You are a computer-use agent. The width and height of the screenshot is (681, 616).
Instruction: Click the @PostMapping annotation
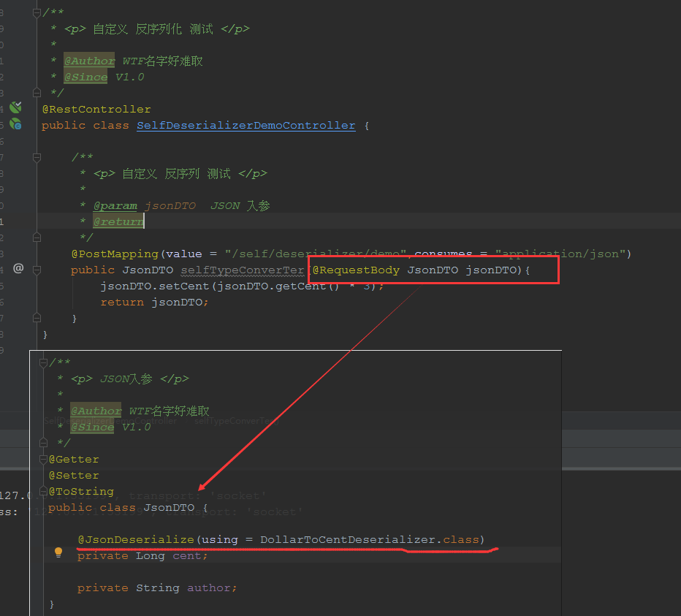[x=115, y=254]
